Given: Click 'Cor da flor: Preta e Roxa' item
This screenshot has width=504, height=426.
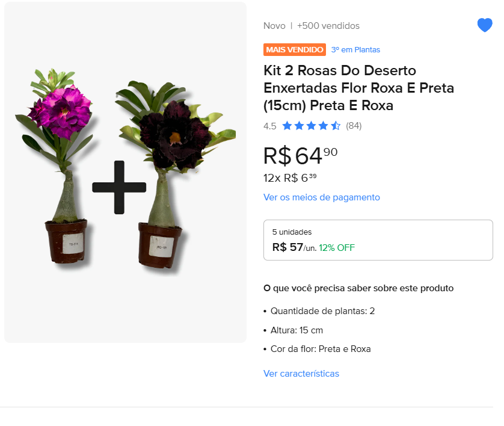Looking at the screenshot, I should 320,349.
